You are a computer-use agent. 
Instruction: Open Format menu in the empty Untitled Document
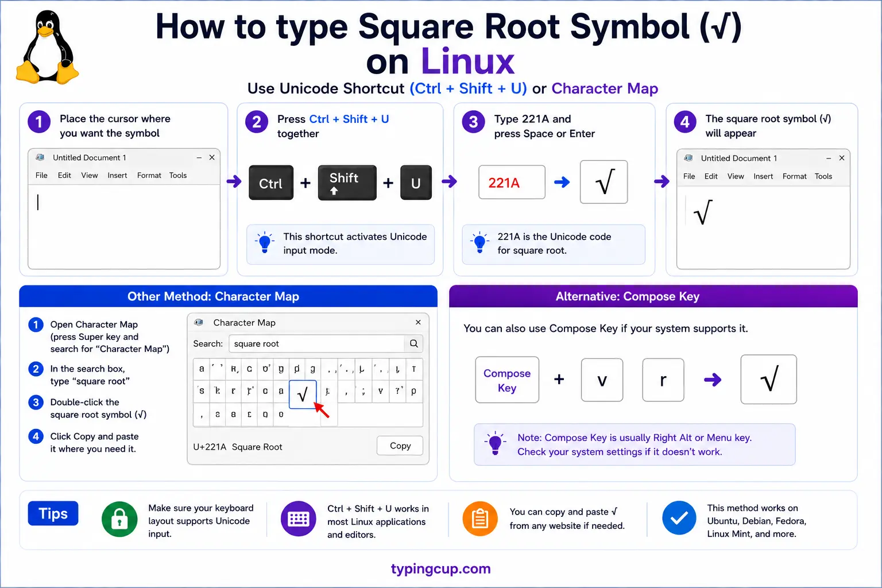click(149, 175)
